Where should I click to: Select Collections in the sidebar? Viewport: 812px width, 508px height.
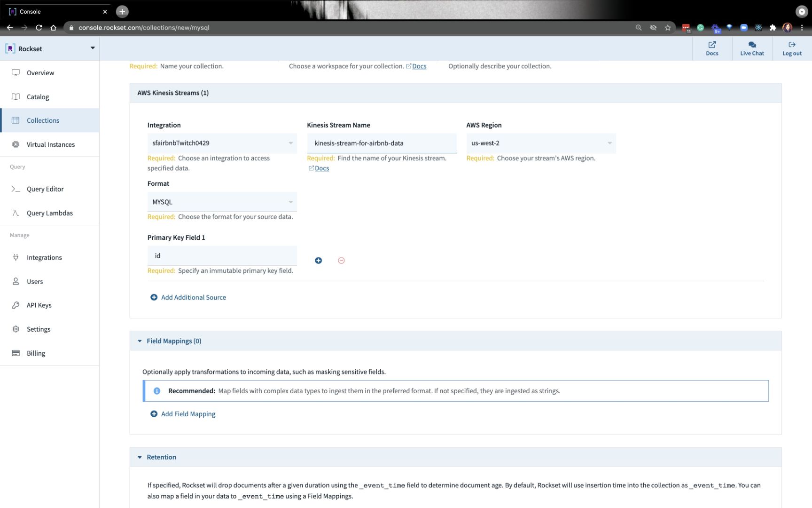point(50,120)
